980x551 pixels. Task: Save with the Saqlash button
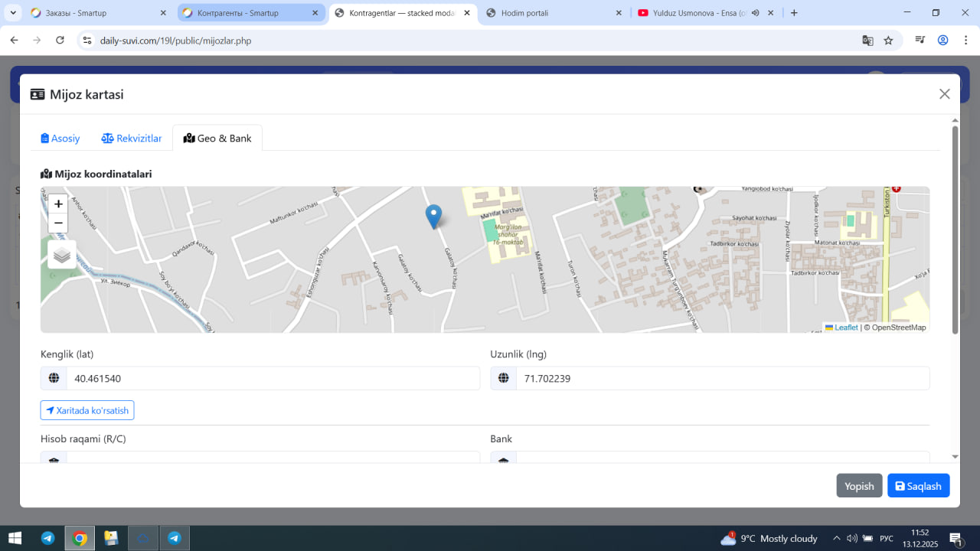pos(918,486)
